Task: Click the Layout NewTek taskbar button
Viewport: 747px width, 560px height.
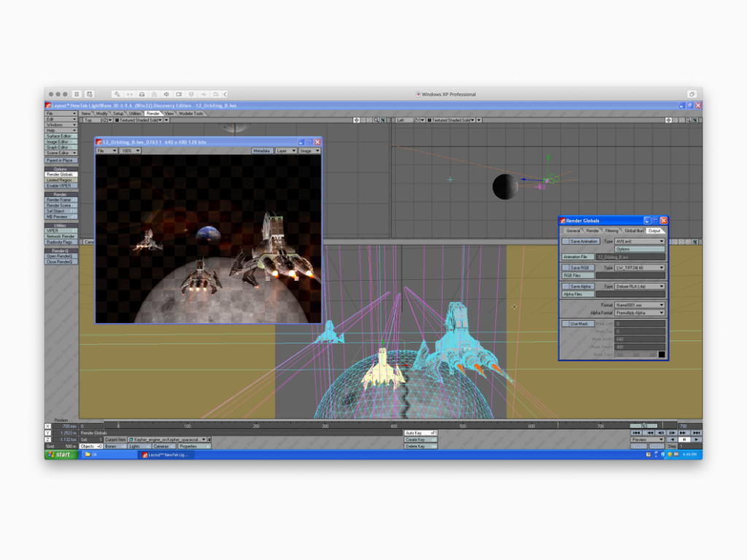Action: tap(166, 455)
